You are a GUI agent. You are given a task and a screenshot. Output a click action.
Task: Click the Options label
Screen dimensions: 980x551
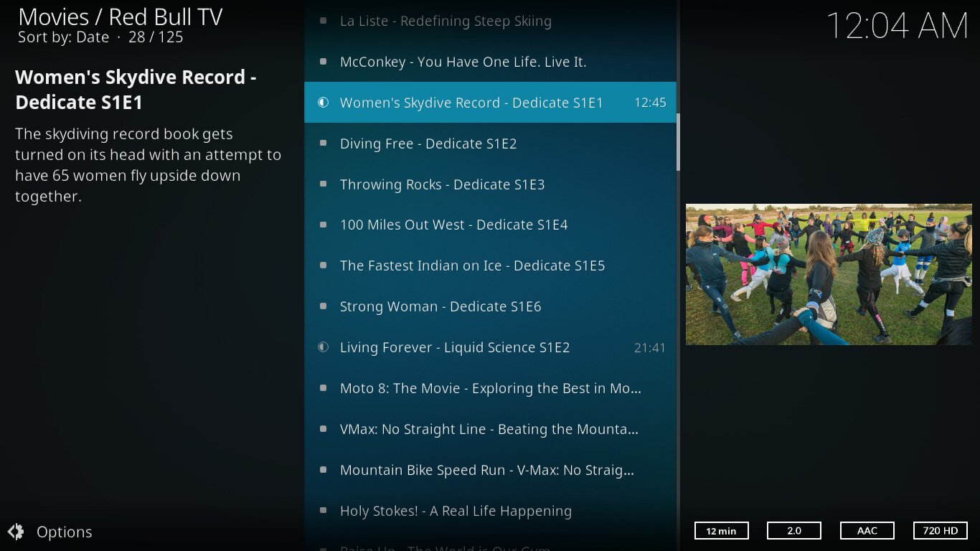click(65, 532)
